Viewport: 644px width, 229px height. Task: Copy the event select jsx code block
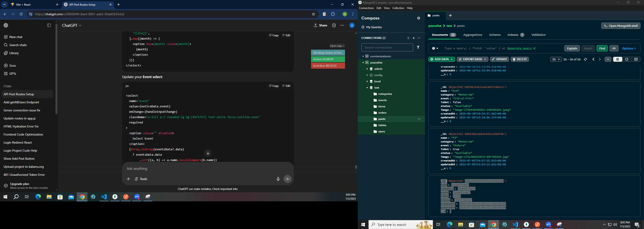[x=274, y=86]
